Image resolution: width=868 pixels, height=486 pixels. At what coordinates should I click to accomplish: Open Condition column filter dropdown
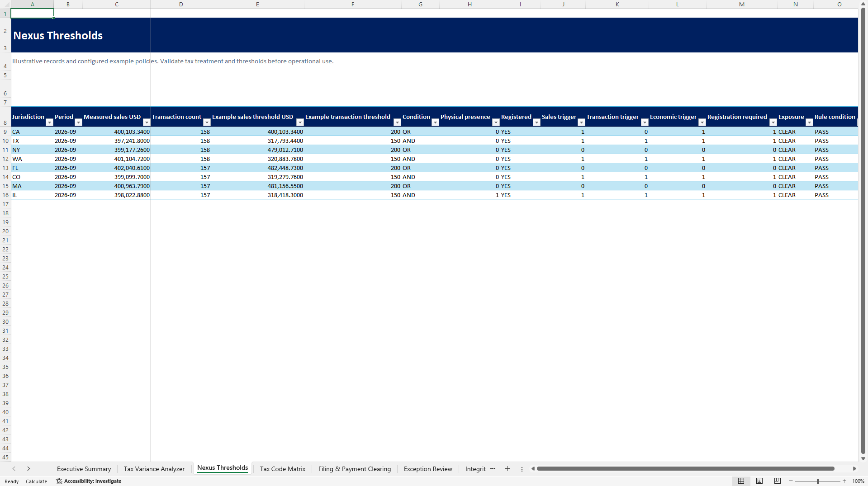click(x=435, y=123)
